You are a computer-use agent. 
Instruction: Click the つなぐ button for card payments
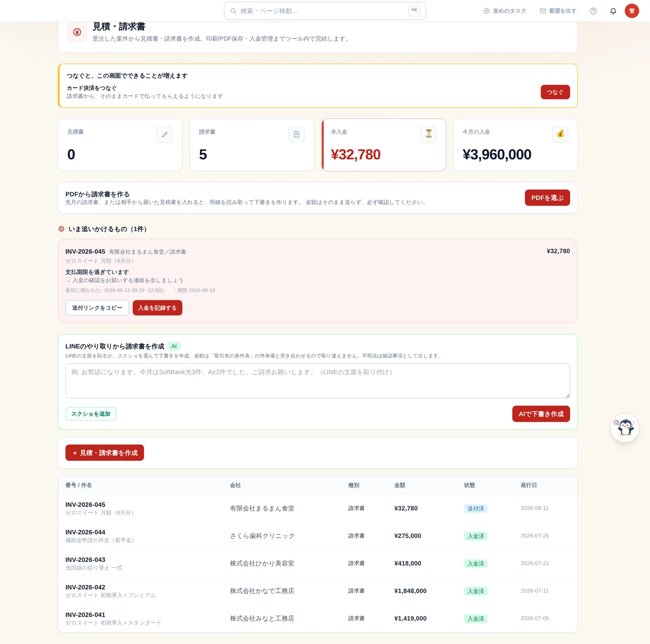pyautogui.click(x=555, y=92)
